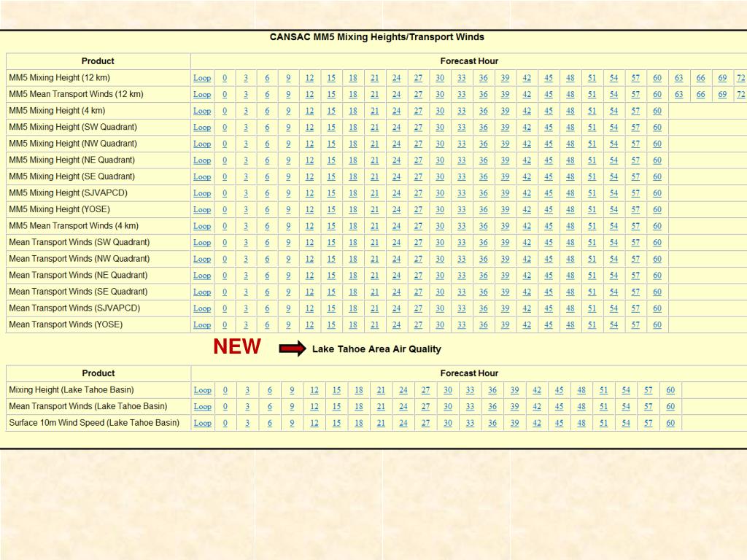This screenshot has height=560, width=747.
Task: Open hour 15 for Mean Transport Winds (SE Quadrant)
Action: click(x=331, y=292)
